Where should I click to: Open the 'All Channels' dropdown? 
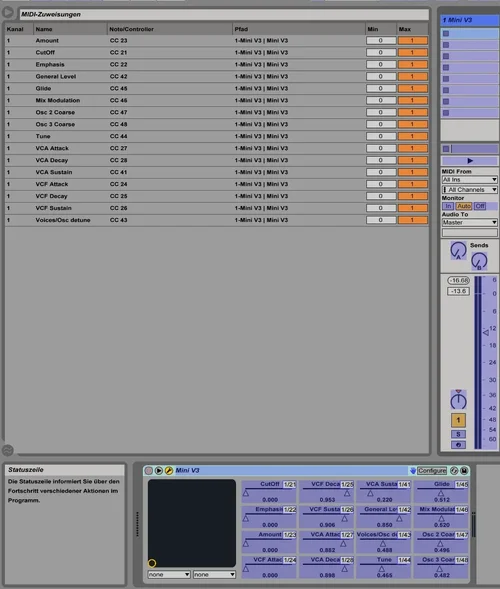coord(470,190)
